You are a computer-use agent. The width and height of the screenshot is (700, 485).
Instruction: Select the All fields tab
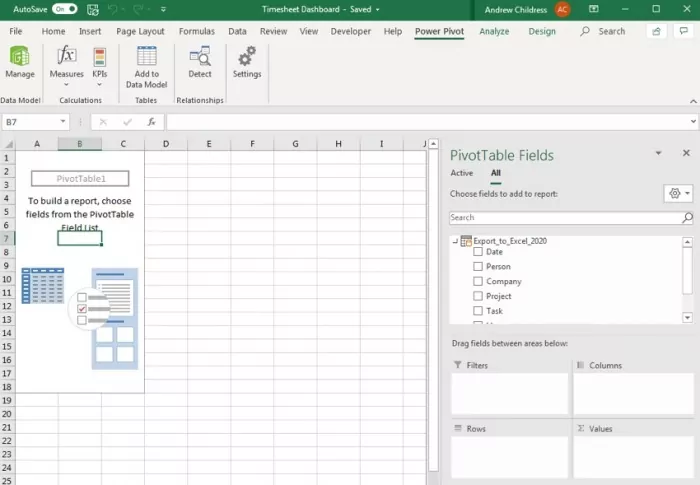(x=496, y=173)
